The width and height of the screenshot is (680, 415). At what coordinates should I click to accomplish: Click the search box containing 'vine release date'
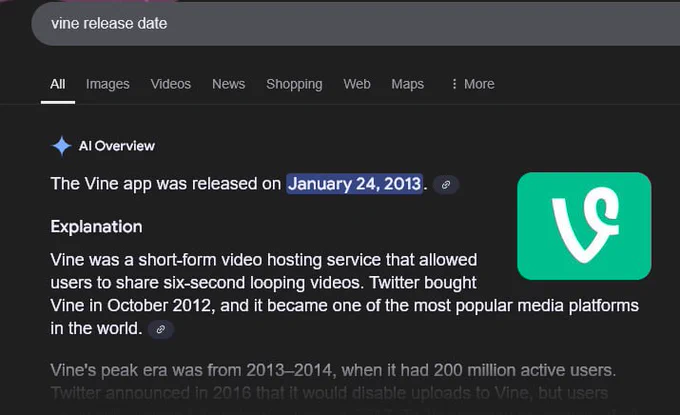click(x=356, y=23)
